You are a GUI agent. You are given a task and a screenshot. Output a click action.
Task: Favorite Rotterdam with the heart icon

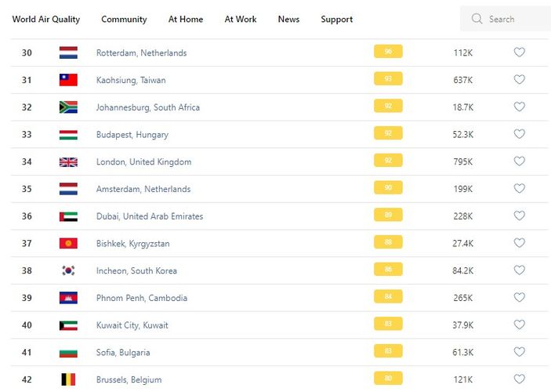(x=519, y=53)
